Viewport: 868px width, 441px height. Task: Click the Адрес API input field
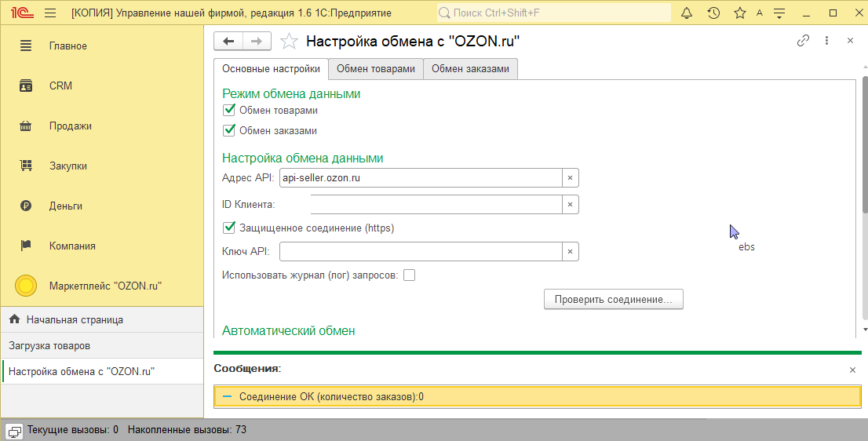coord(421,178)
